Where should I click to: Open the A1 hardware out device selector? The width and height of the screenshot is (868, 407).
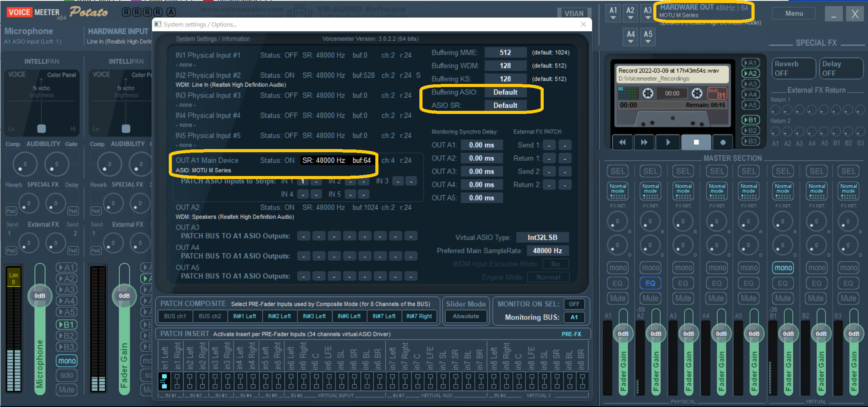tap(613, 13)
